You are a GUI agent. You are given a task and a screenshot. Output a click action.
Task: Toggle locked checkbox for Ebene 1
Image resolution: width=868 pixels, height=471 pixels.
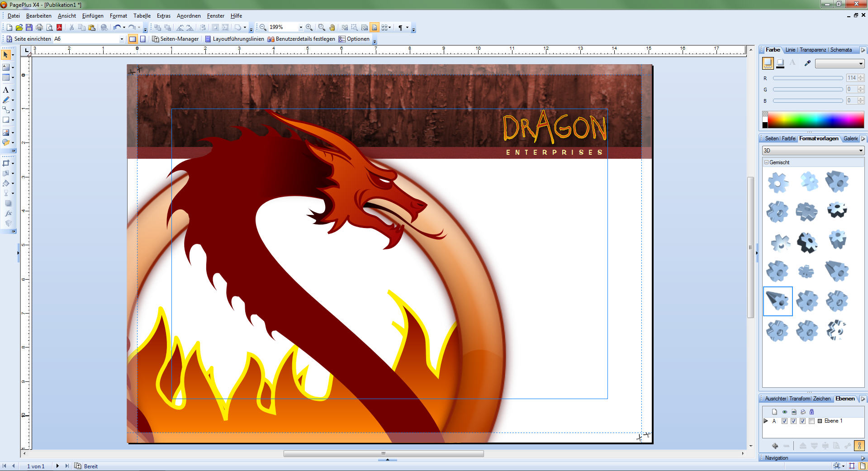[812, 421]
